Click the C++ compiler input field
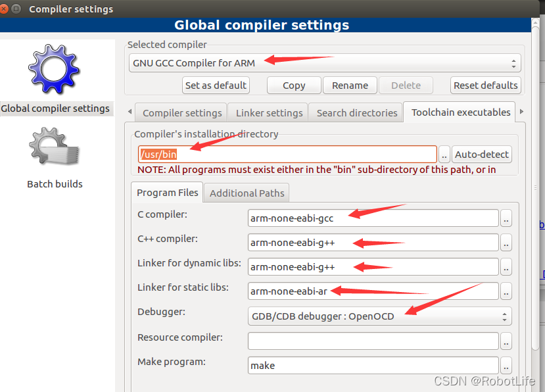545x392 pixels. tap(373, 243)
